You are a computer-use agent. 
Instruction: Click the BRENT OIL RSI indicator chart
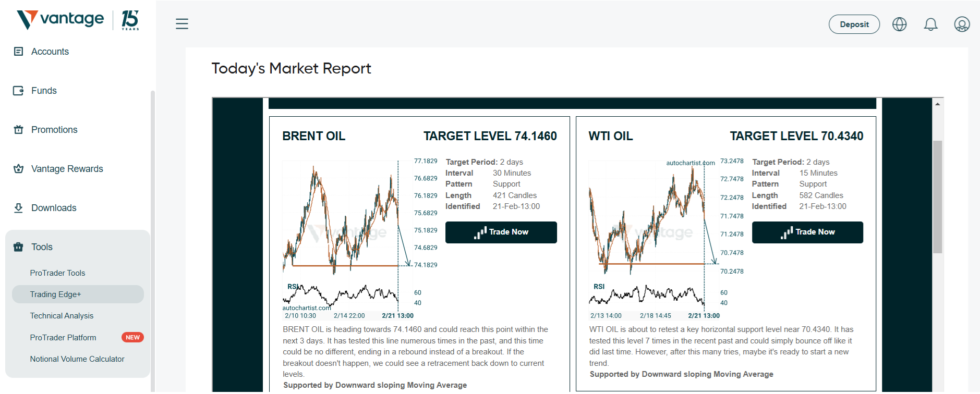click(x=341, y=295)
